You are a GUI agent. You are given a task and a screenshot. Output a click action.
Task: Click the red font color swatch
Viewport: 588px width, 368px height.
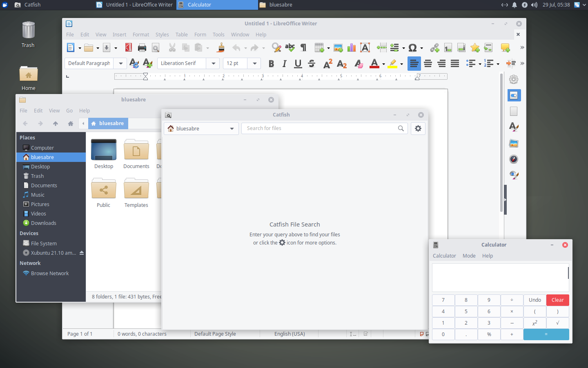click(374, 63)
